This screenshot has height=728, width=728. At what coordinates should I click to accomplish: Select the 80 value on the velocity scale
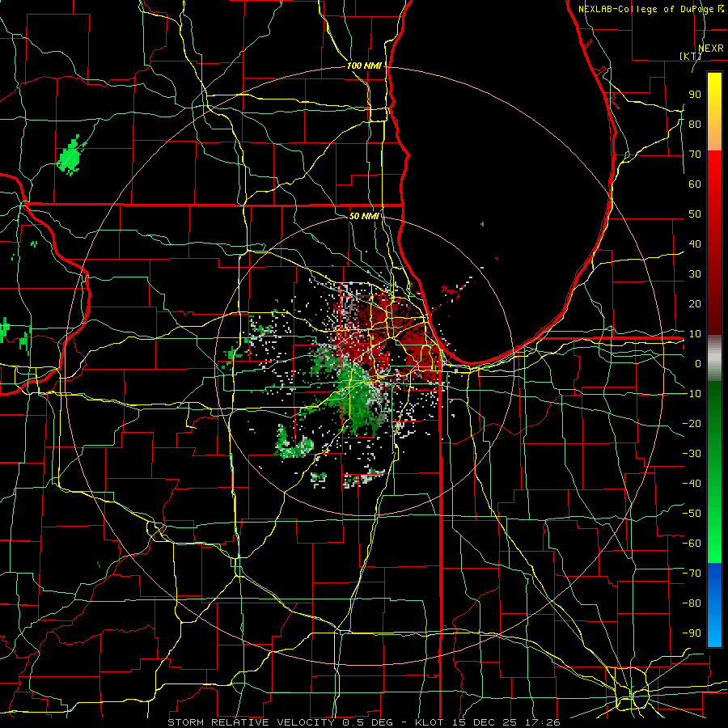pos(695,124)
